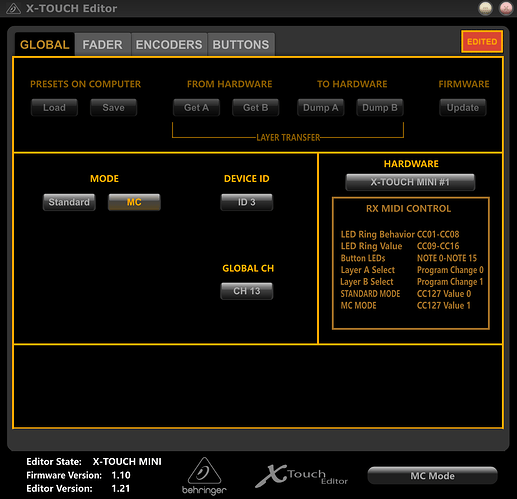
Task: Click the 'Layer B Select' text
Action: click(x=367, y=282)
